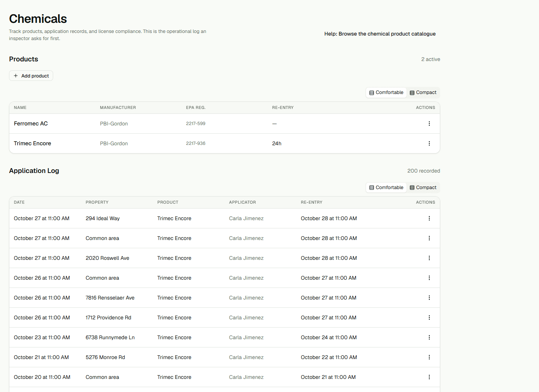
Task: Click the Add product button
Action: click(31, 76)
